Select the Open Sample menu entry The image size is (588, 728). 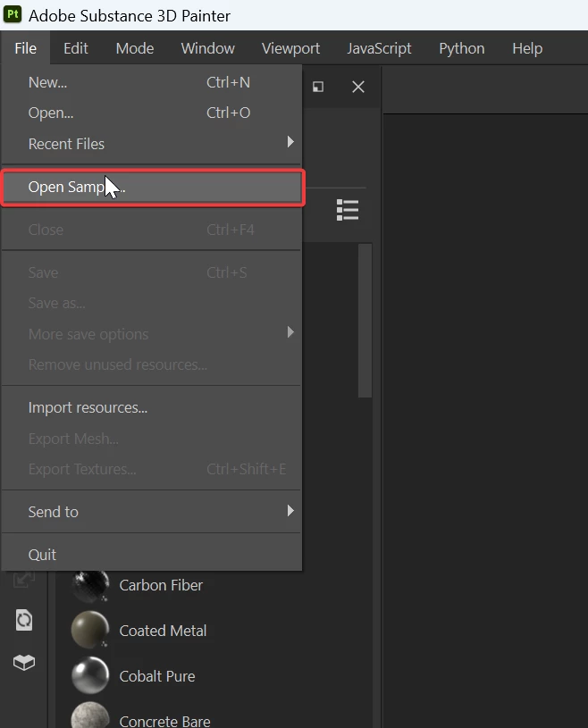tap(152, 187)
